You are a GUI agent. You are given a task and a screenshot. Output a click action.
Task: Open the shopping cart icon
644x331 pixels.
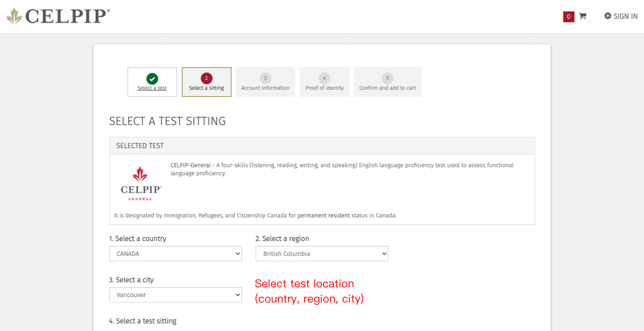(582, 17)
